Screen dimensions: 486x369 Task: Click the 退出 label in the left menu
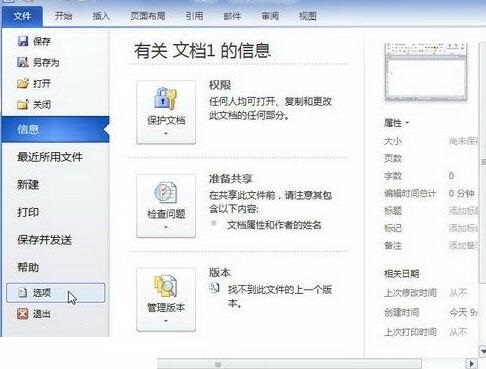(x=42, y=314)
